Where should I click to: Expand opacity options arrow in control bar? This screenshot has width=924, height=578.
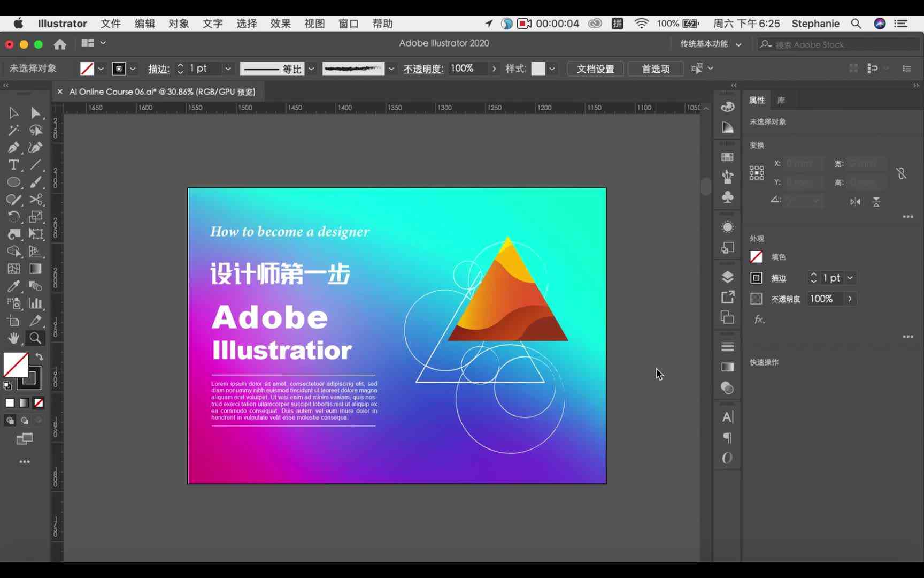coord(494,69)
